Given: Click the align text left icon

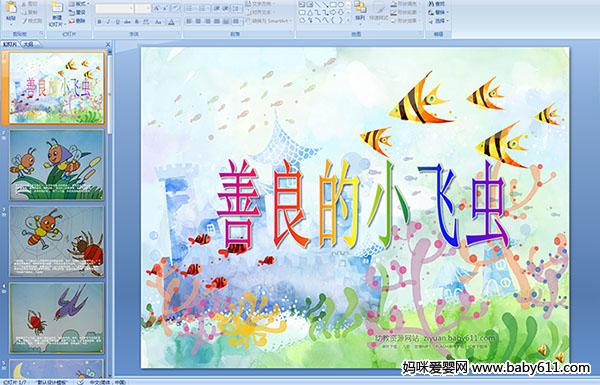Looking at the screenshot, I should point(189,22).
